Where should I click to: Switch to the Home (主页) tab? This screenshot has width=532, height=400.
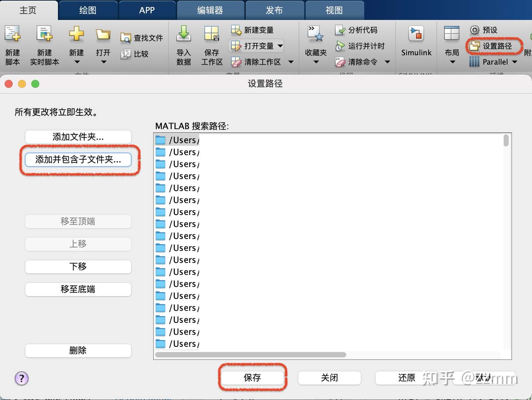(28, 10)
